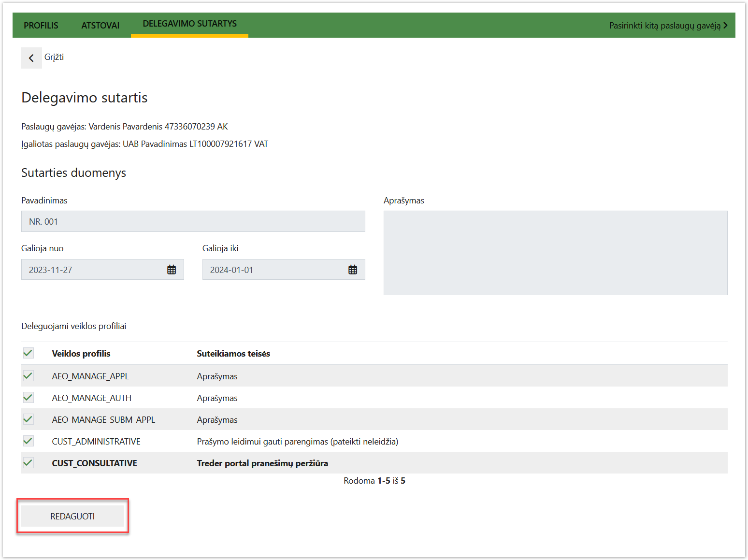Click the Suteikiamos teisės column header
This screenshot has width=748, height=560.
point(233,354)
